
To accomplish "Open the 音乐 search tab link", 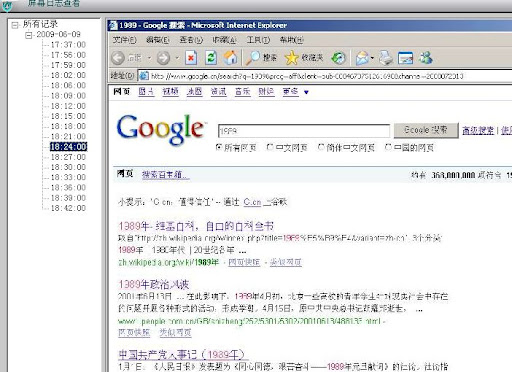I will tap(243, 92).
